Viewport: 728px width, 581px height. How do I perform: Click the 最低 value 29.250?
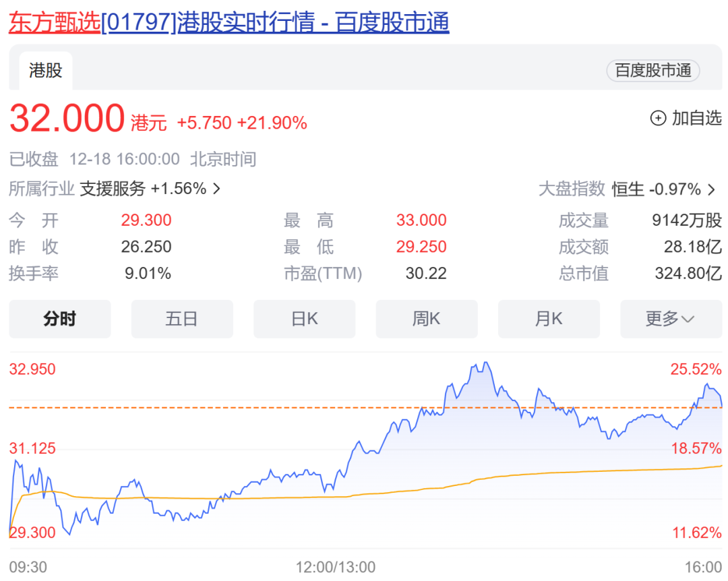click(421, 247)
